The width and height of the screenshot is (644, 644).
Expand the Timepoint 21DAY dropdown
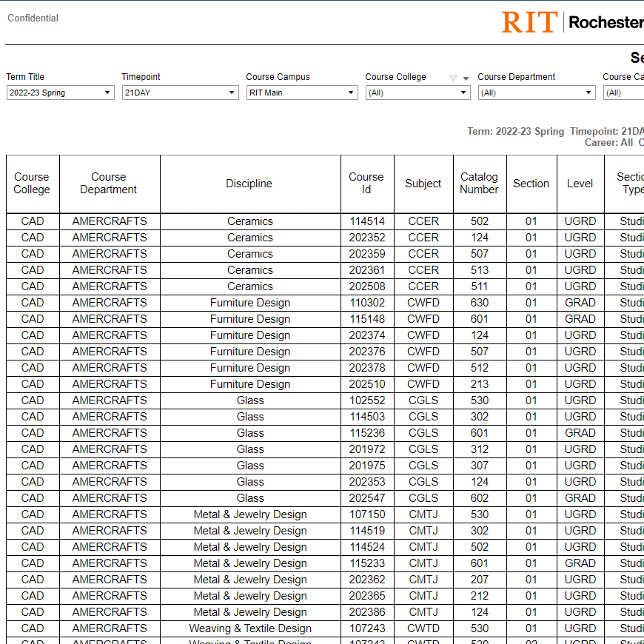click(180, 93)
